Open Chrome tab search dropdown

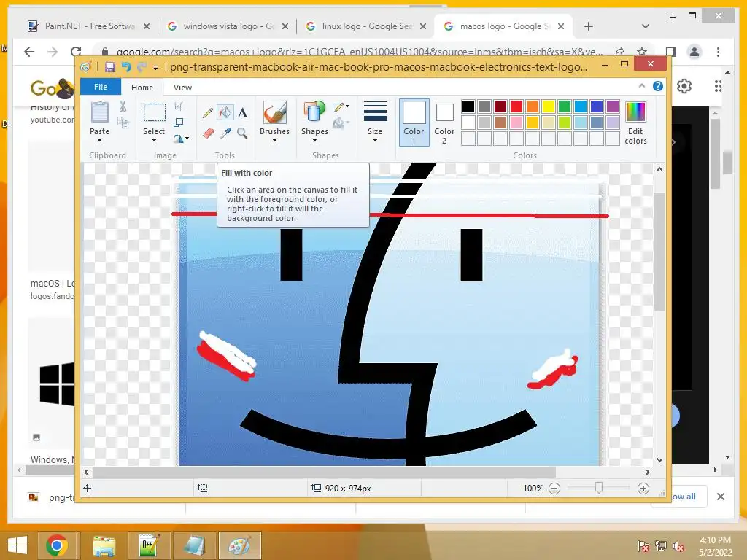point(646,26)
